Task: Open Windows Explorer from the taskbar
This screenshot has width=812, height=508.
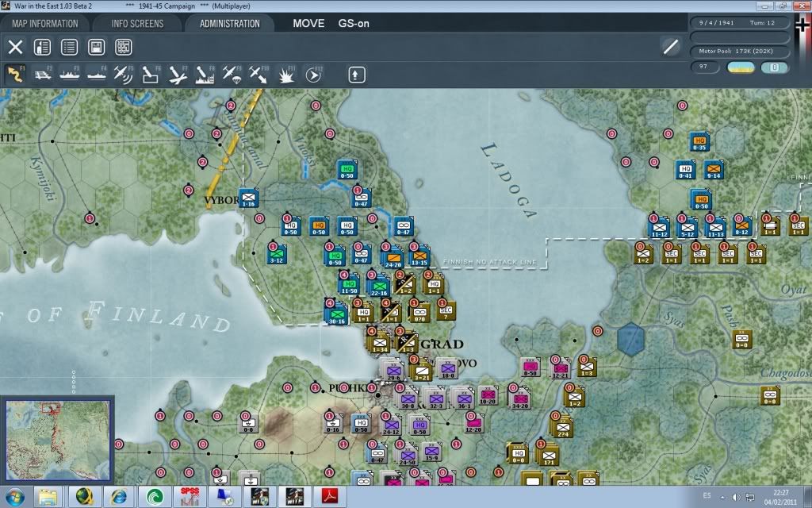Action: coord(48,498)
